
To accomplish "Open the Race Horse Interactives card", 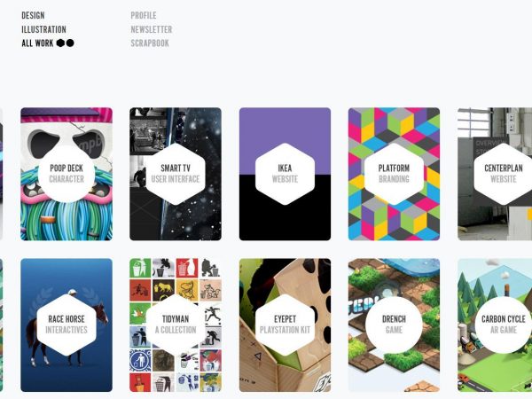I will pyautogui.click(x=66, y=325).
